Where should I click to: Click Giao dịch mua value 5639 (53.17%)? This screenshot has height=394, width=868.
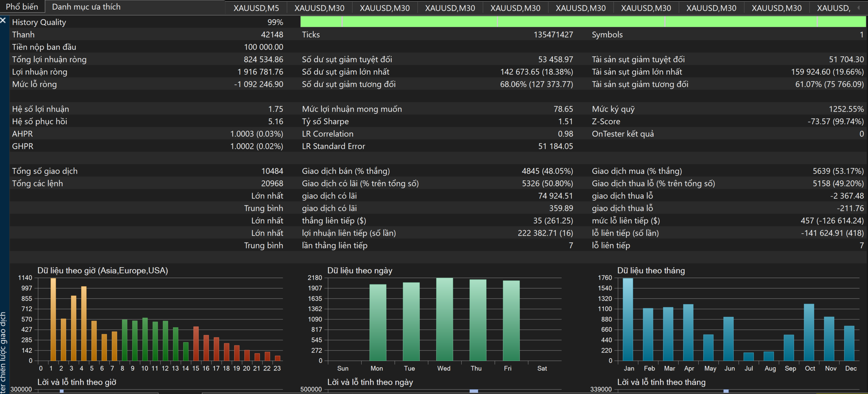[838, 171]
